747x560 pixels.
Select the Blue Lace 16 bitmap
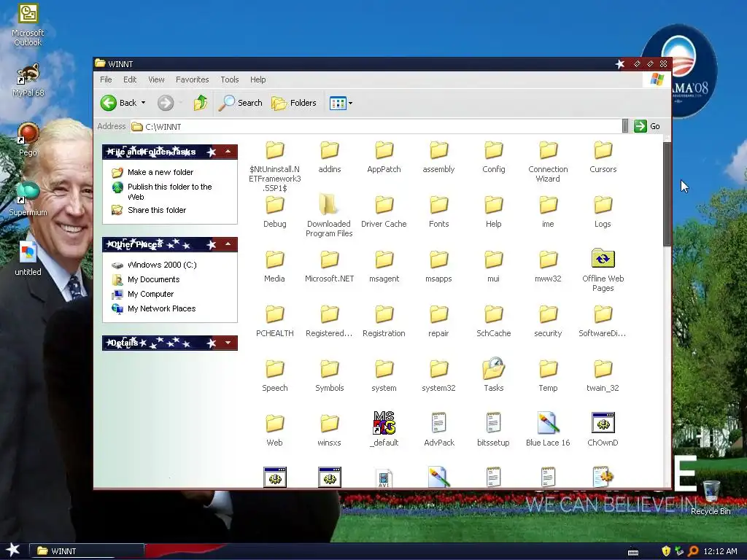(x=548, y=429)
